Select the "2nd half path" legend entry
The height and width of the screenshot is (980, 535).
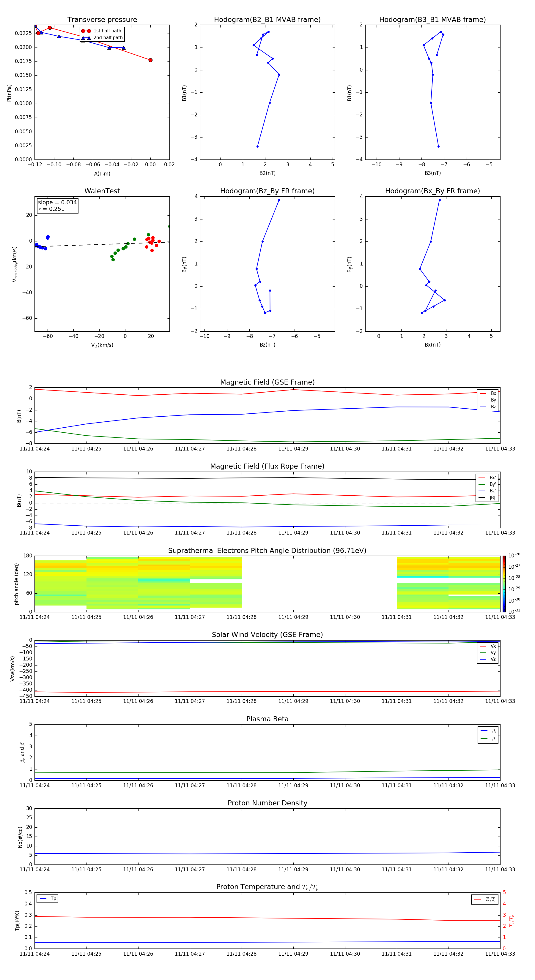pyautogui.click(x=102, y=38)
